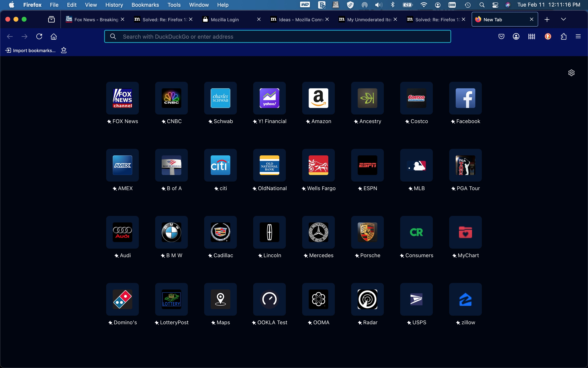Open the Bookmarks menu

tap(145, 5)
